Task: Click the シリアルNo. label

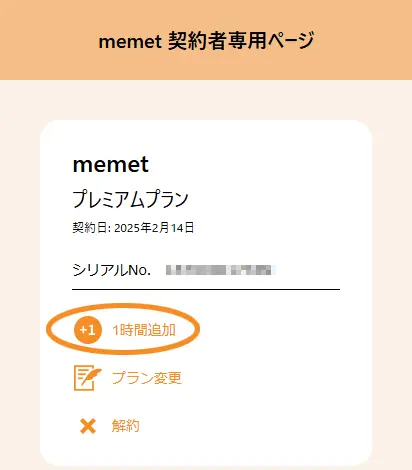Action: (112, 270)
